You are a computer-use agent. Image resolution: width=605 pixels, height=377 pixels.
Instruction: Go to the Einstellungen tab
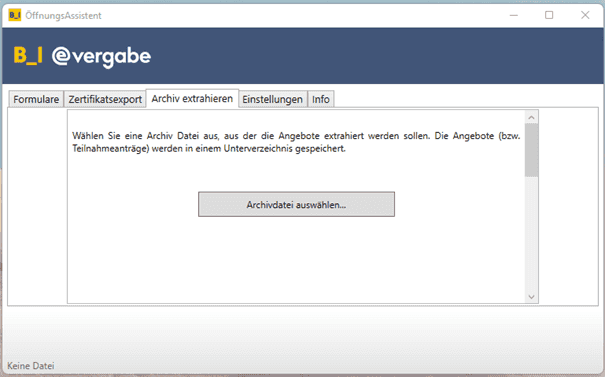click(272, 99)
